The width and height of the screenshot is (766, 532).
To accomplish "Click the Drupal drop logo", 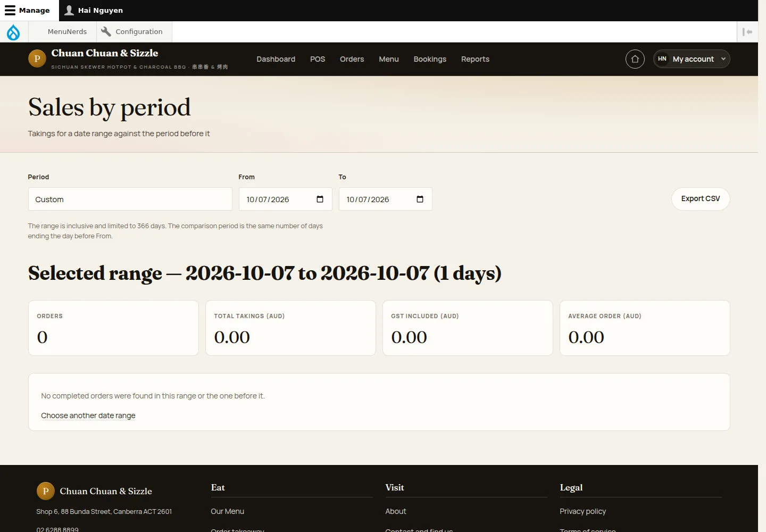I will [13, 32].
